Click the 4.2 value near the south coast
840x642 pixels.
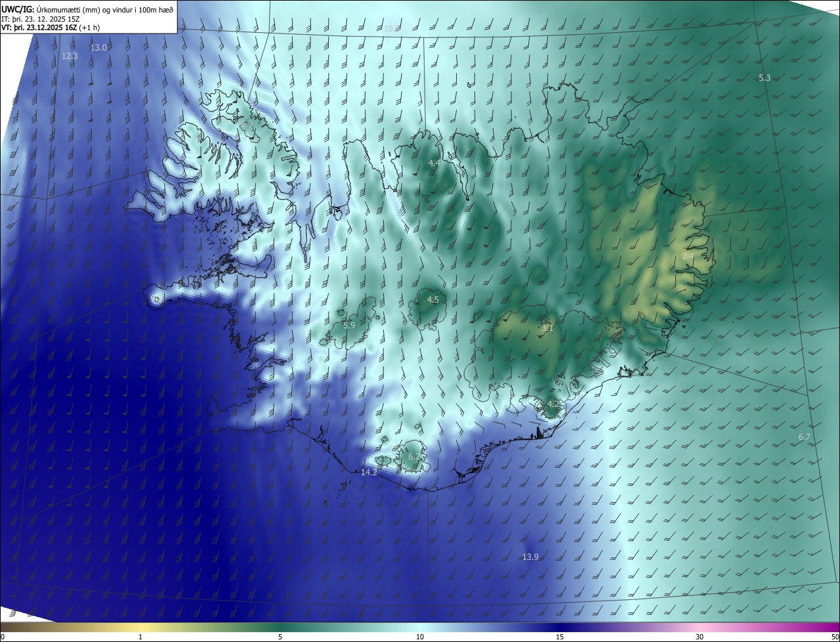tap(553, 404)
